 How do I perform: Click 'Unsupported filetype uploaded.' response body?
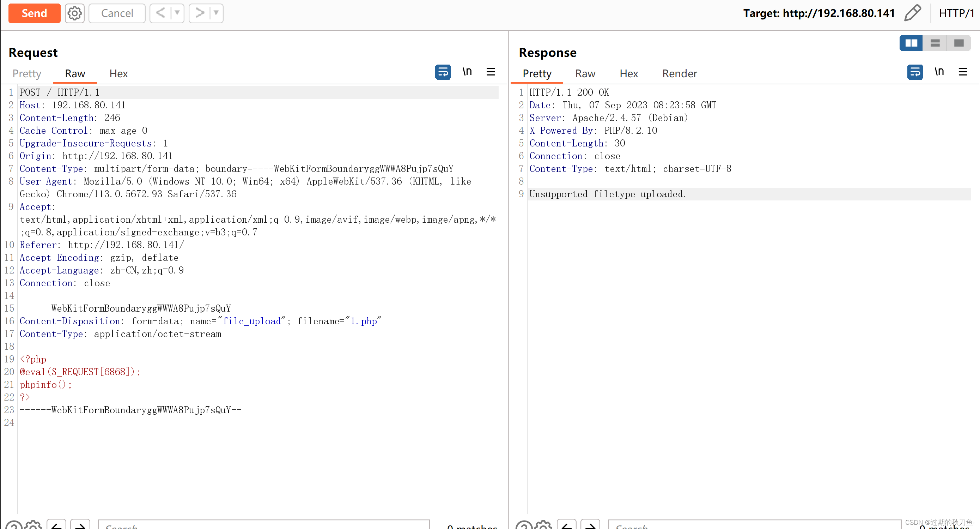tap(607, 194)
